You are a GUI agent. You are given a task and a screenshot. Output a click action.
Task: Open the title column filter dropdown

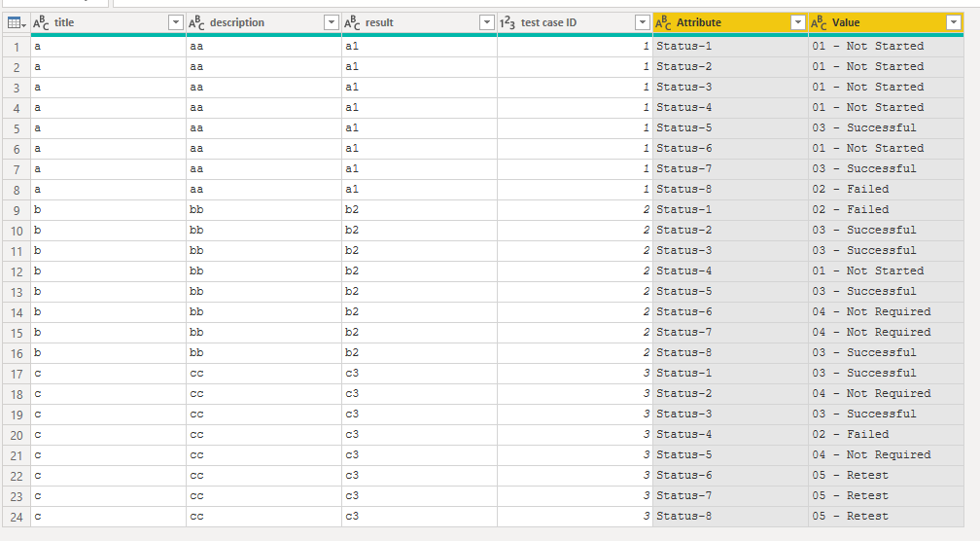coord(176,23)
